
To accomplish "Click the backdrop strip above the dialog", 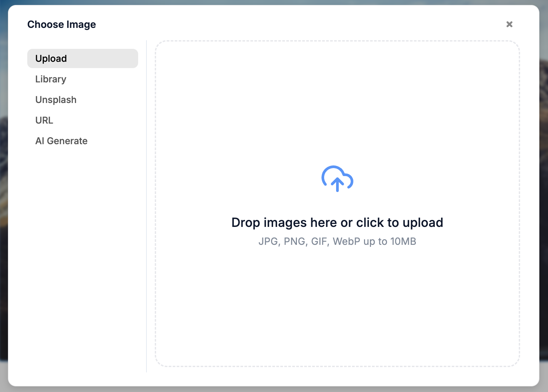I will pos(274,2).
